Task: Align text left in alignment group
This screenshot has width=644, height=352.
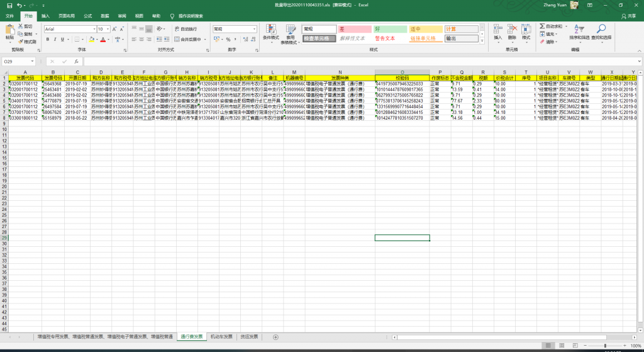Action: coord(134,40)
